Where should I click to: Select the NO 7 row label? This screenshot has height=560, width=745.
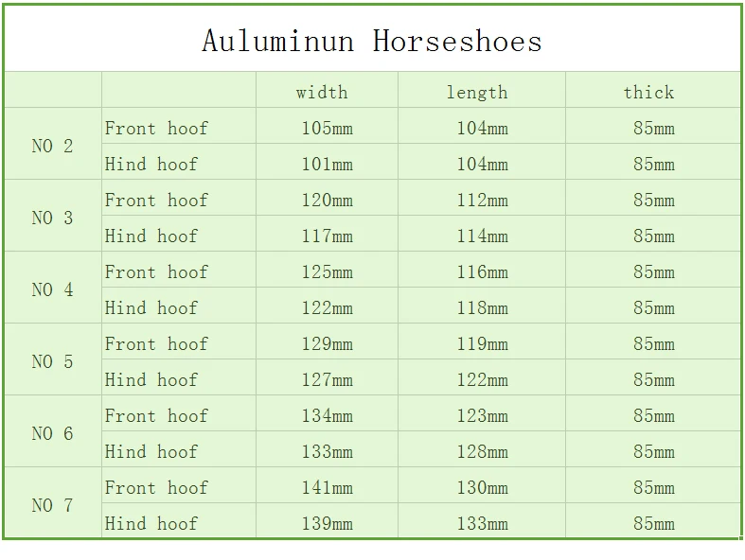(x=53, y=503)
